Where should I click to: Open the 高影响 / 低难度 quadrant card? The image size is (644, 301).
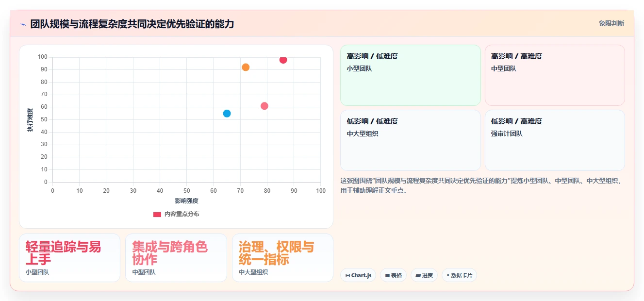tap(411, 75)
